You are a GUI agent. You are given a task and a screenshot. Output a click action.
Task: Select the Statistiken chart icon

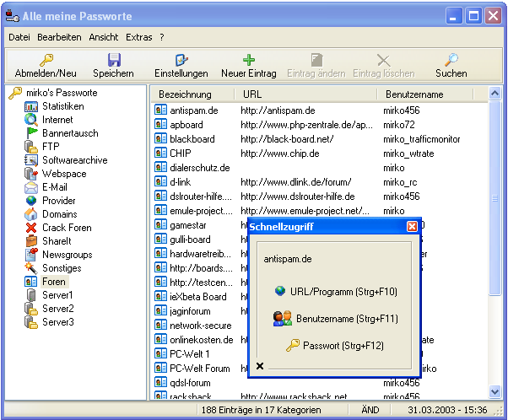coord(31,106)
